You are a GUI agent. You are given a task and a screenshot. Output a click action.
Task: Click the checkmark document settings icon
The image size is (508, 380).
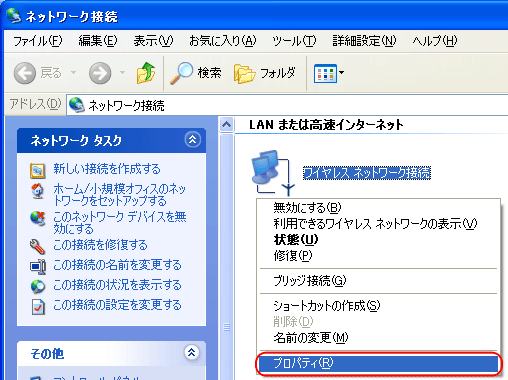click(38, 307)
